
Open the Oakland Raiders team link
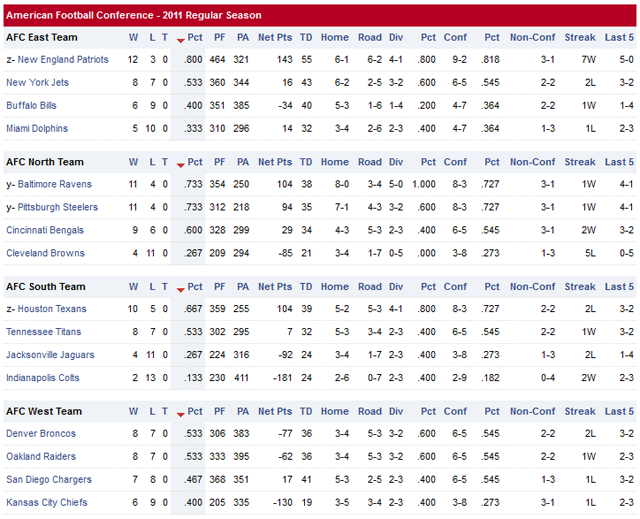coord(41,456)
